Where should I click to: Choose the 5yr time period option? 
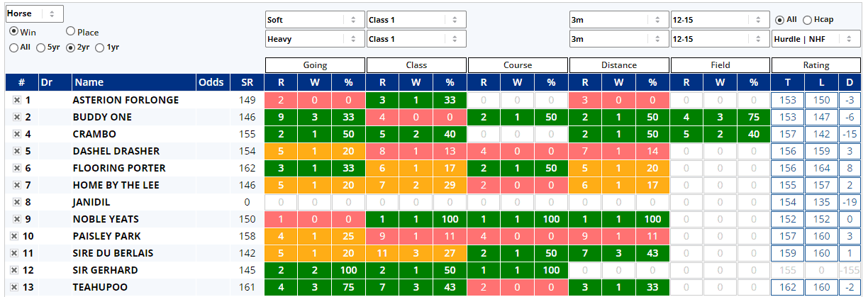[41, 47]
